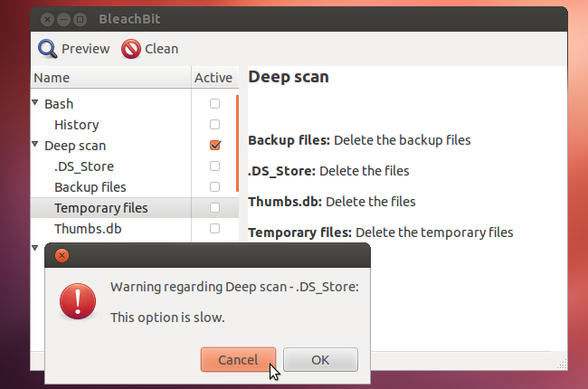Click the red Clean prohibition icon
This screenshot has width=588, height=389.
coord(131,49)
